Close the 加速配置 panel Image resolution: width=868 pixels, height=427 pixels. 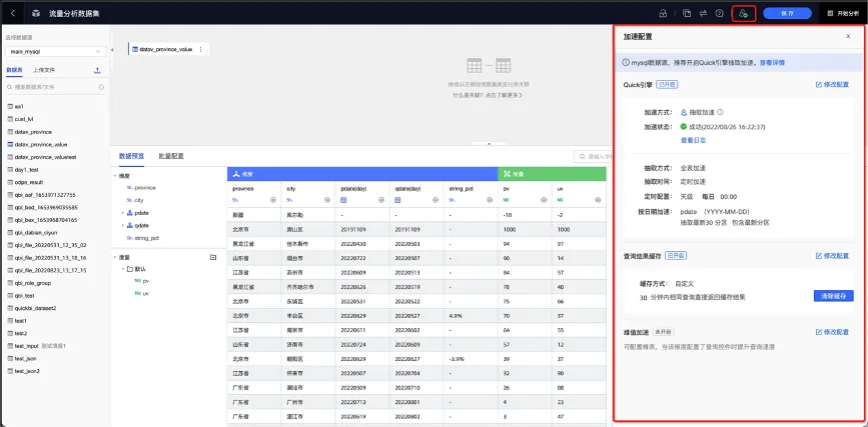tap(848, 36)
